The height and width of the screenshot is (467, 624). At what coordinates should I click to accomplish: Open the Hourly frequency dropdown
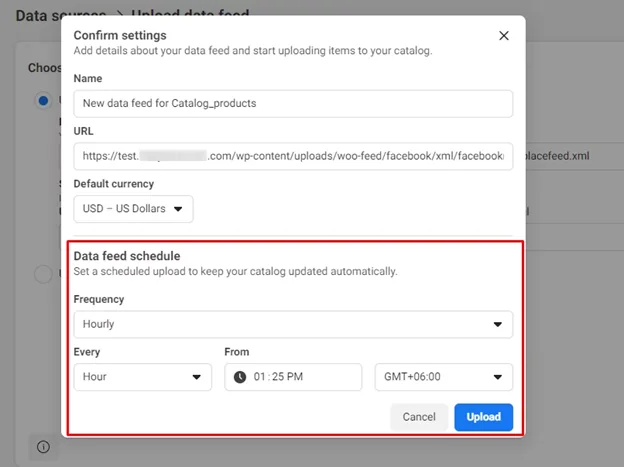pyautogui.click(x=293, y=324)
